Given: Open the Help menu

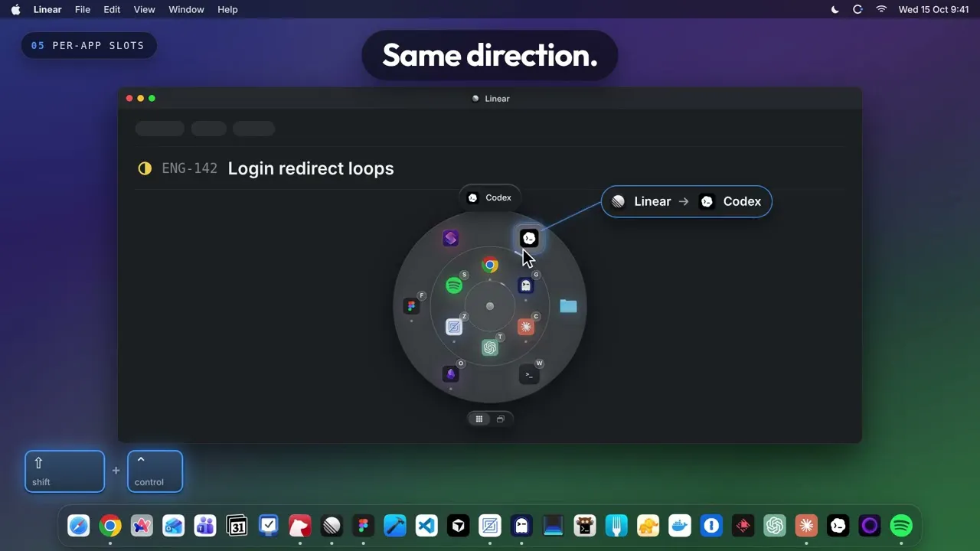Looking at the screenshot, I should 227,9.
